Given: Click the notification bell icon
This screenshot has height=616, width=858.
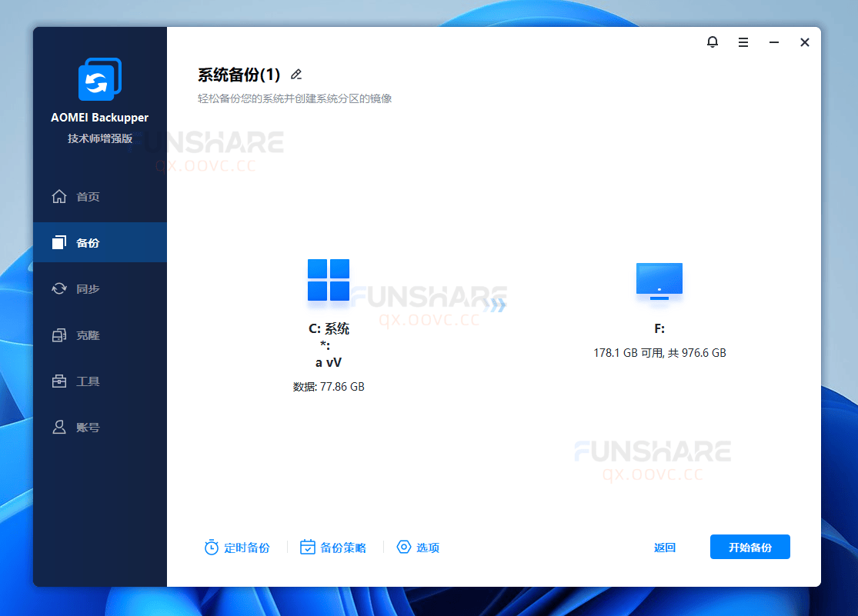Looking at the screenshot, I should pos(712,42).
